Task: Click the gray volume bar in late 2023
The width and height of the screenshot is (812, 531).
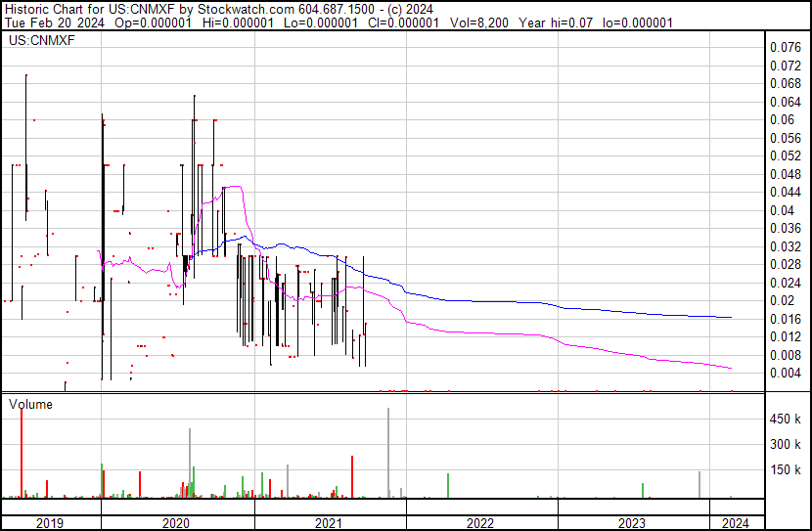Action: (x=699, y=485)
